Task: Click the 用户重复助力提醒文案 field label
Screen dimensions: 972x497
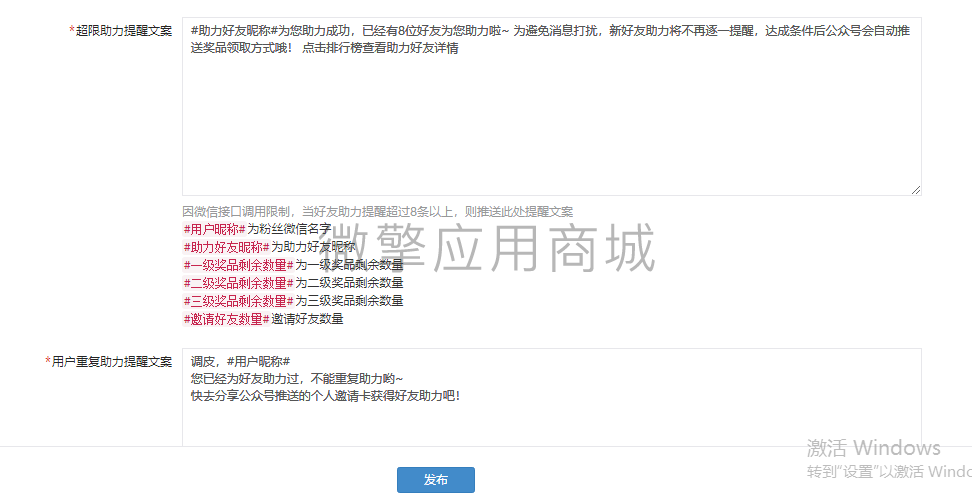Action: click(x=108, y=361)
